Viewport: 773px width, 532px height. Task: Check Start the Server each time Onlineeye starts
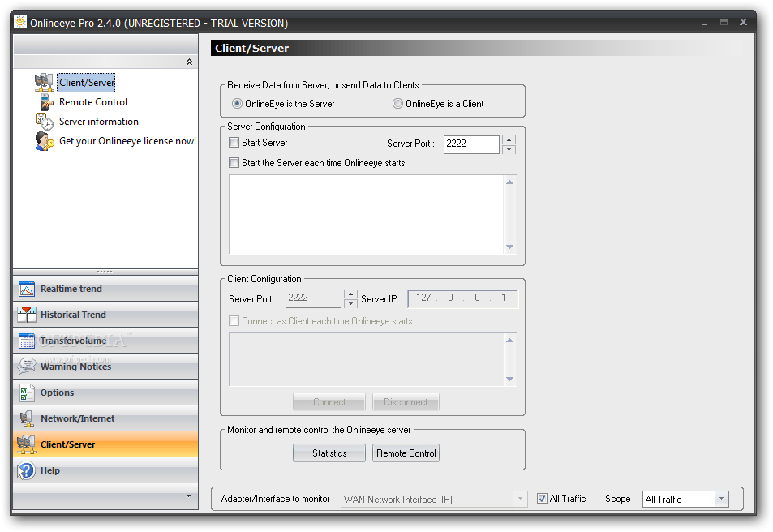coord(234,163)
